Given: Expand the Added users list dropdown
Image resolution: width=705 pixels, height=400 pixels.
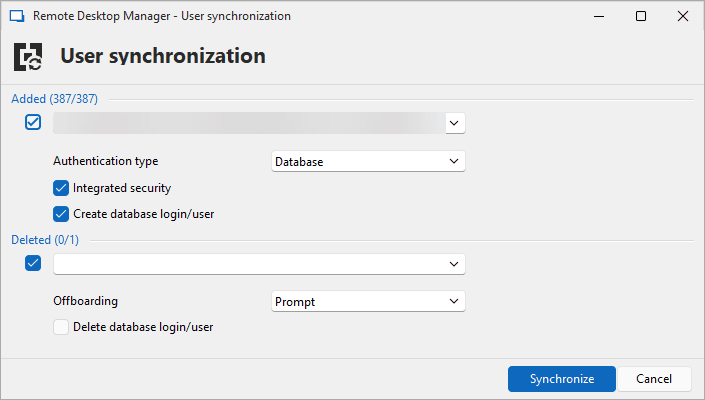Looking at the screenshot, I should (454, 122).
